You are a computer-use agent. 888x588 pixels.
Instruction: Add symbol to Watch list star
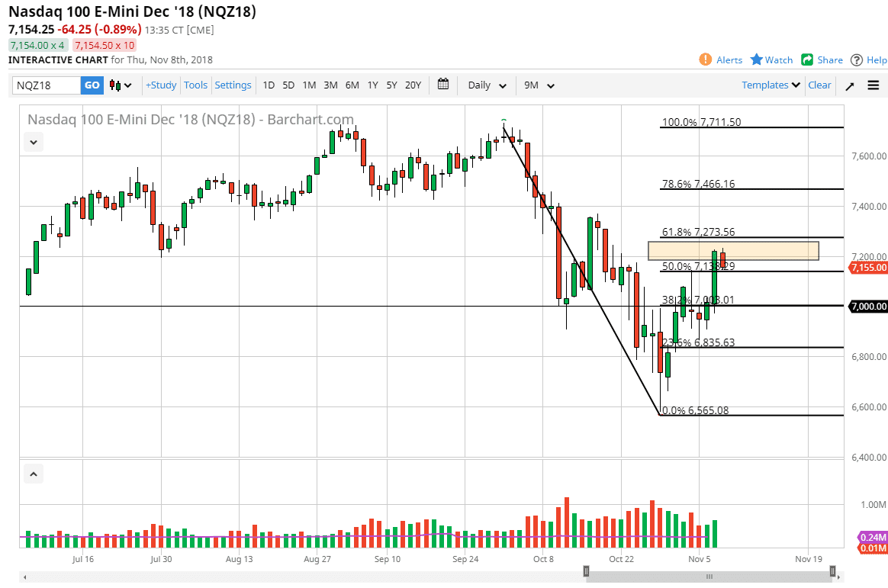(757, 59)
